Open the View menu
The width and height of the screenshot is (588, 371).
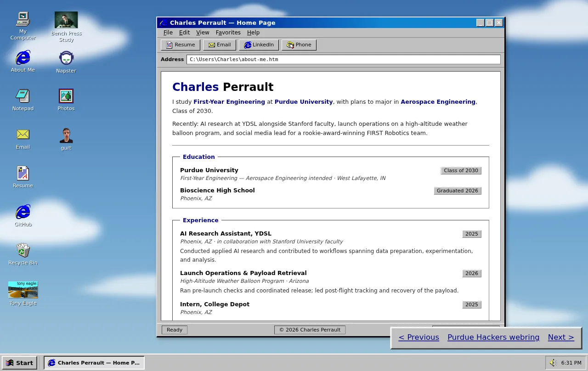click(203, 33)
